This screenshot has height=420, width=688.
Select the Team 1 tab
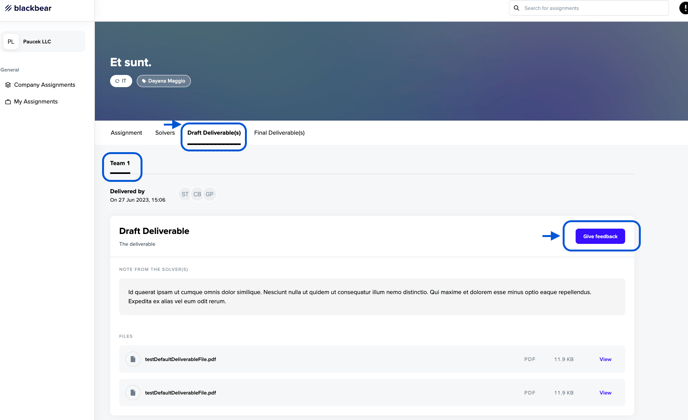coord(120,163)
